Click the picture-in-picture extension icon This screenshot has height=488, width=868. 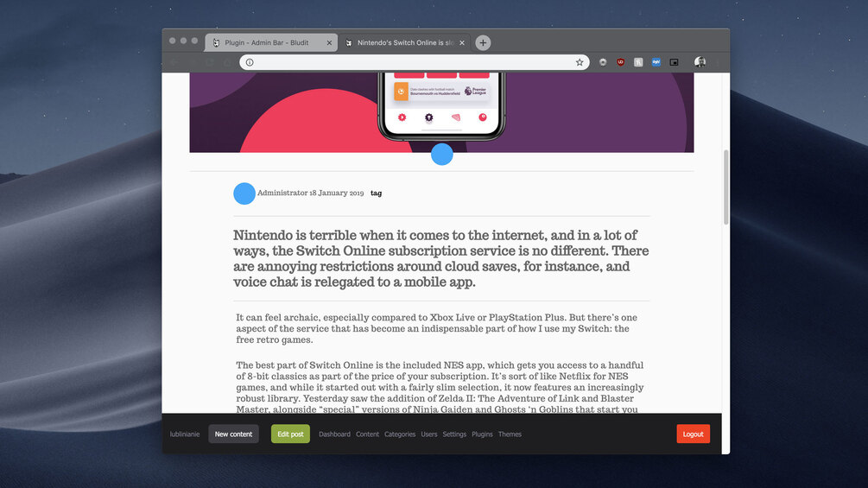[674, 62]
